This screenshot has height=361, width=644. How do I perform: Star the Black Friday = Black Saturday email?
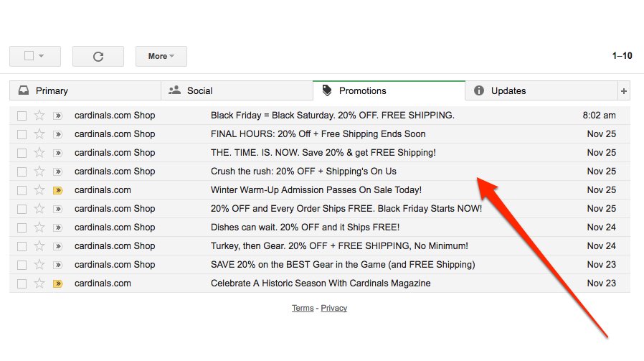(39, 115)
